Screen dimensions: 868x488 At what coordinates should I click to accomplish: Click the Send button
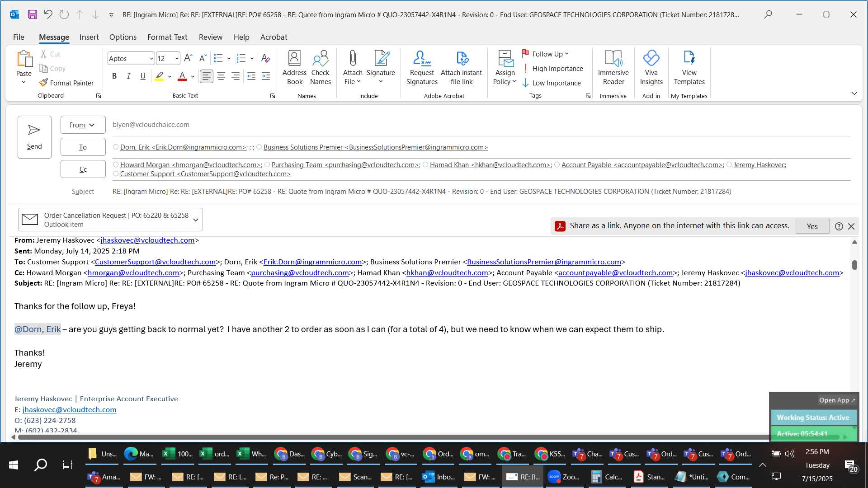(x=34, y=137)
